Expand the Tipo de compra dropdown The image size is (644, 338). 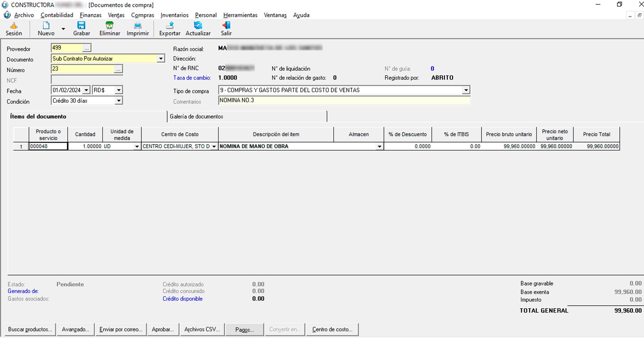[466, 90]
